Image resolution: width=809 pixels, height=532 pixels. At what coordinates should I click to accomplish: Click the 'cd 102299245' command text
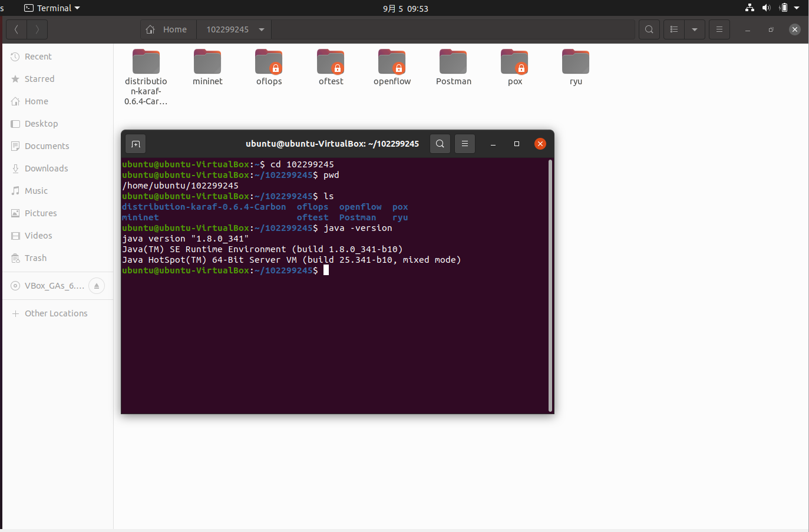(x=302, y=164)
